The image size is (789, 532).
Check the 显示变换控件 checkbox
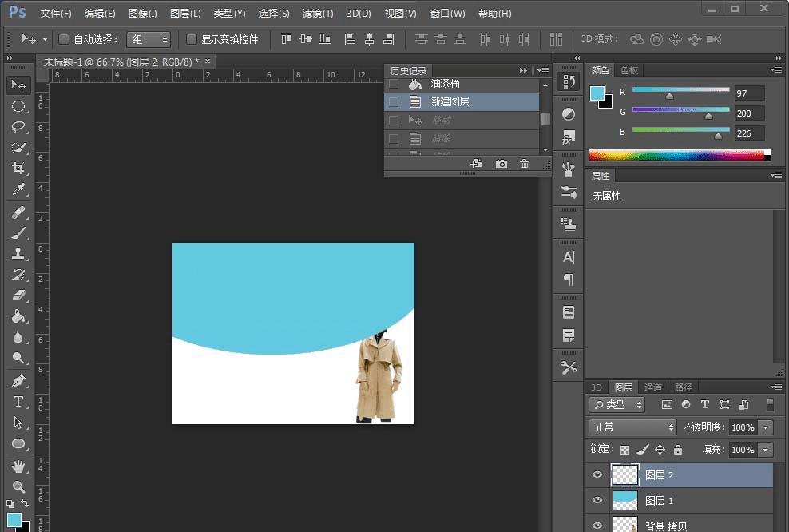192,39
